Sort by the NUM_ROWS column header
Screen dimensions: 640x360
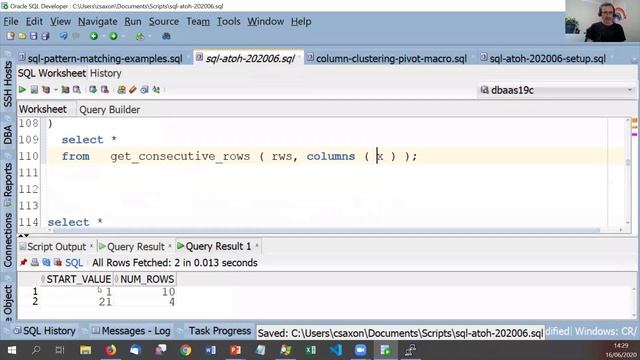(144, 279)
